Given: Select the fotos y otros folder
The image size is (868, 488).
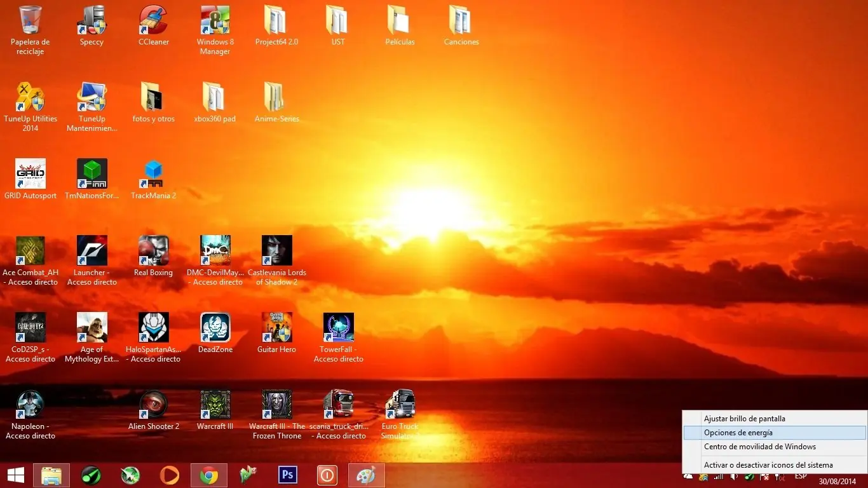Looking at the screenshot, I should click(x=153, y=103).
